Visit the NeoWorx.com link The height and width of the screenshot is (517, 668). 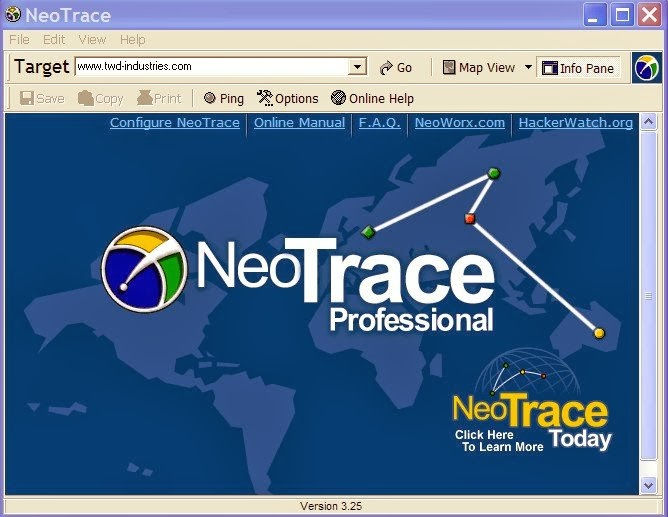460,123
